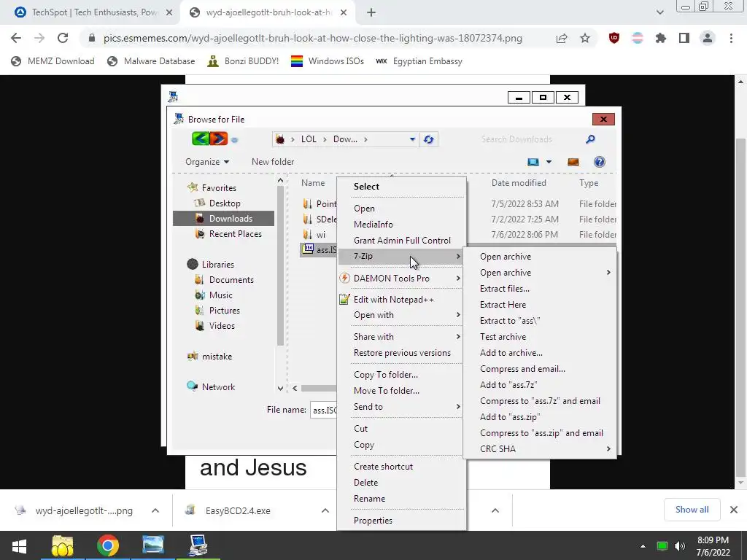The image size is (747, 560).
Task: Expand the DAEMON Tools Pro submenu
Action: [458, 278]
